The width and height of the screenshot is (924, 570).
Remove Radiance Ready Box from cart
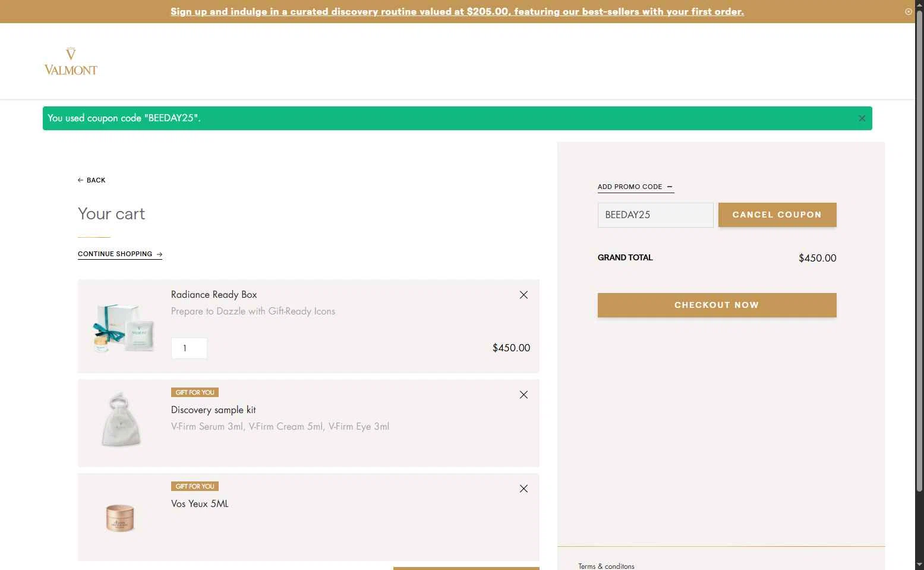click(x=524, y=295)
